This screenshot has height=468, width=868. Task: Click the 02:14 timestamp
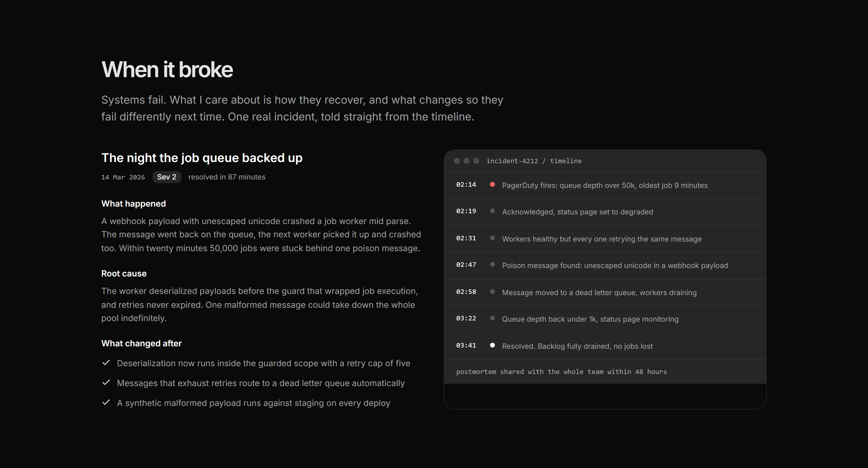(466, 185)
